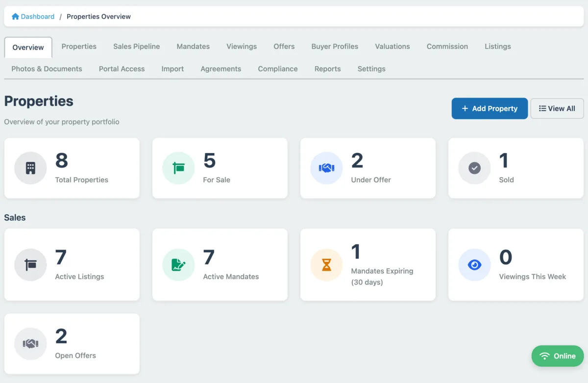Open the Photos & Documents tab

click(47, 69)
